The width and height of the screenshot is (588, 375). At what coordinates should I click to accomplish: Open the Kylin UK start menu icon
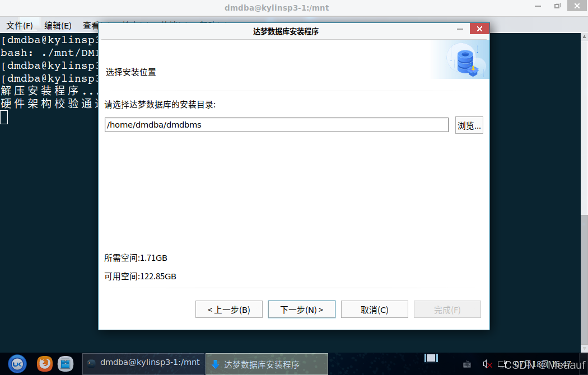tap(17, 364)
